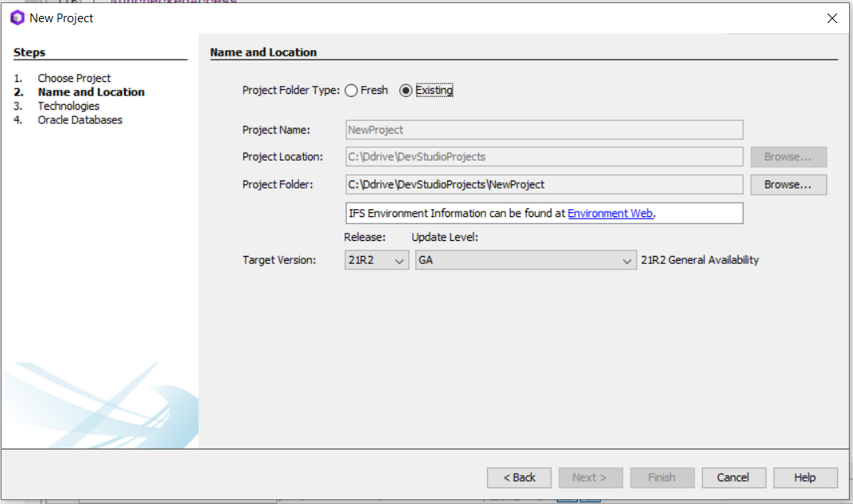Image resolution: width=853 pixels, height=504 pixels.
Task: Click the Update Level label
Action: (x=445, y=237)
